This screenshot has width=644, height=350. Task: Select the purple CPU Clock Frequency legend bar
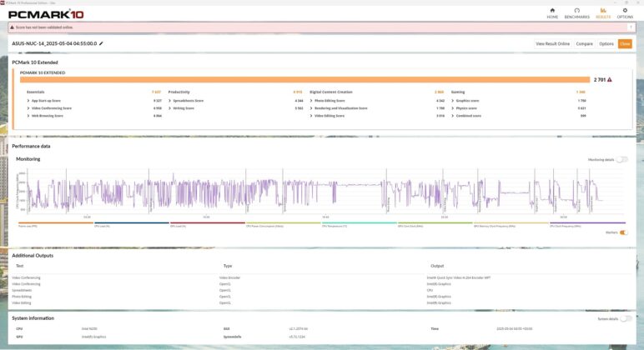pos(587,222)
